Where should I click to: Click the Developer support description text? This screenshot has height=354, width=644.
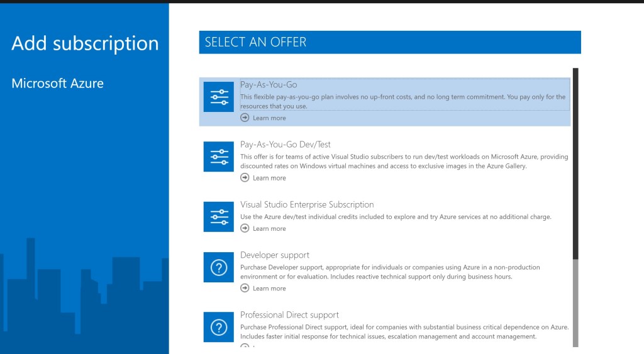tap(390, 272)
